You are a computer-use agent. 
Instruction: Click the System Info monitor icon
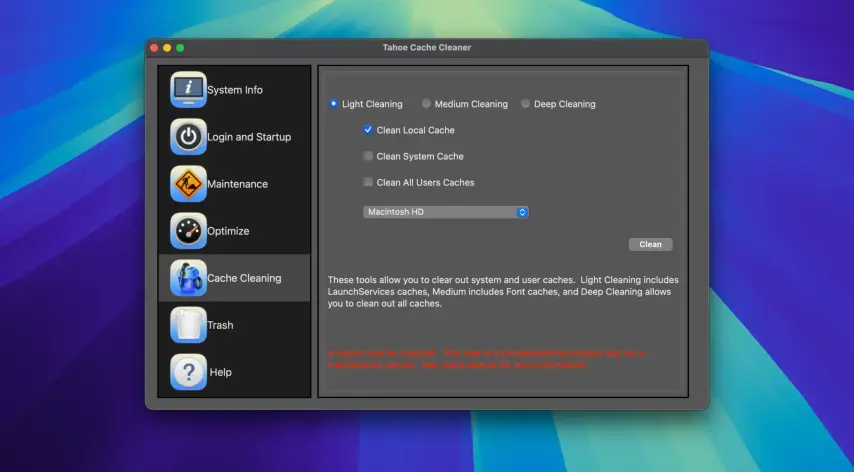188,90
